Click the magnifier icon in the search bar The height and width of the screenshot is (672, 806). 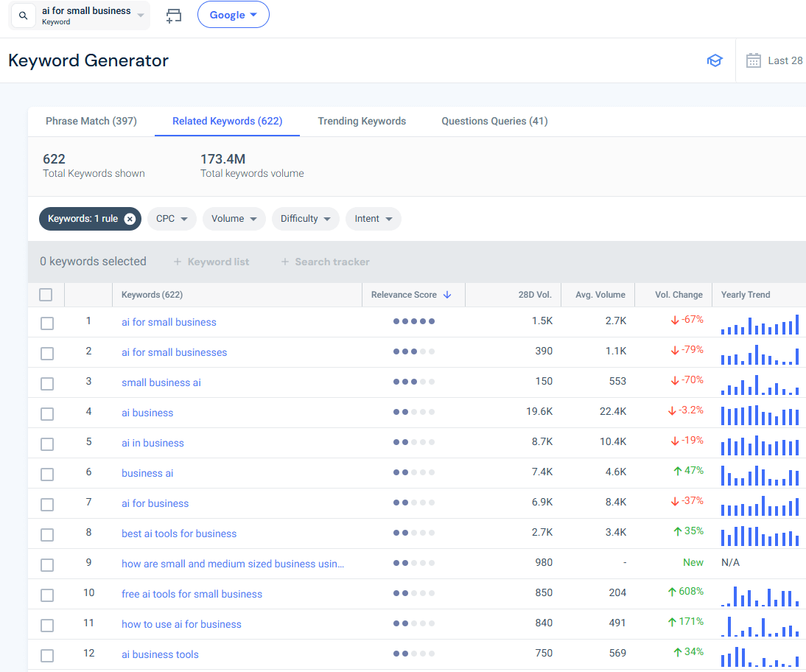tap(21, 15)
